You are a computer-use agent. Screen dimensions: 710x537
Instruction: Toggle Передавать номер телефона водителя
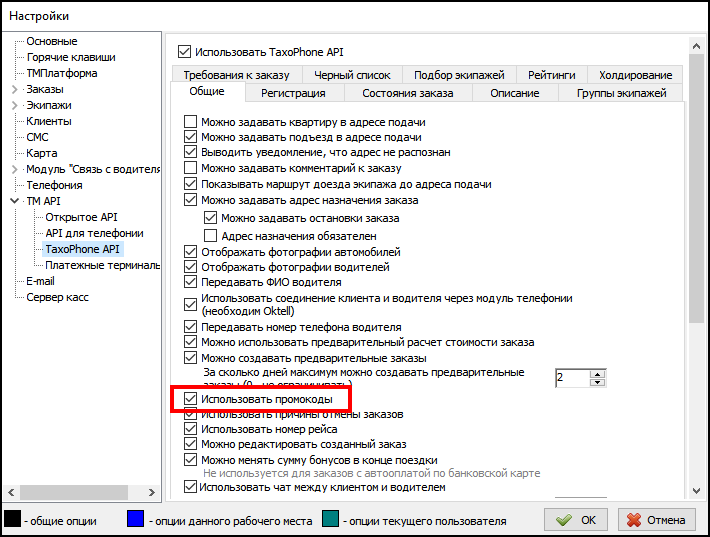tap(190, 326)
